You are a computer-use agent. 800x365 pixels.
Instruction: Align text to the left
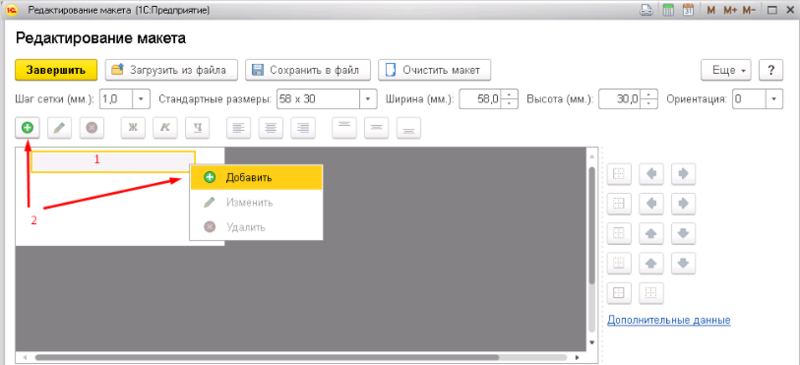(x=239, y=128)
